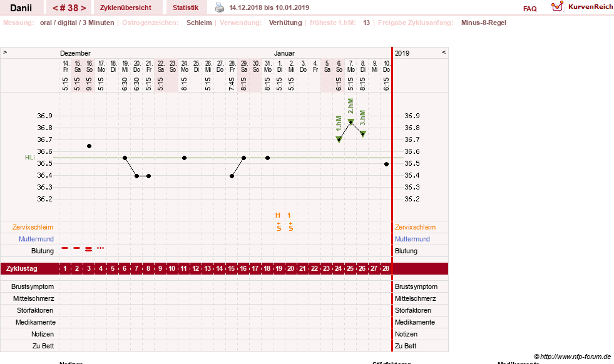Open the http://www.nfp-forum.de link
The image size is (614, 364).
(x=575, y=356)
